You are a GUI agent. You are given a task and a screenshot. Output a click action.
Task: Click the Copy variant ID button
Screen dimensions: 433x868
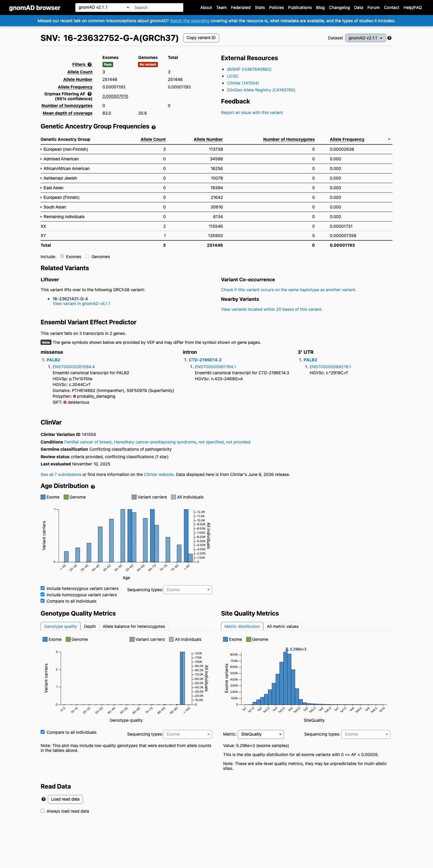click(x=201, y=38)
